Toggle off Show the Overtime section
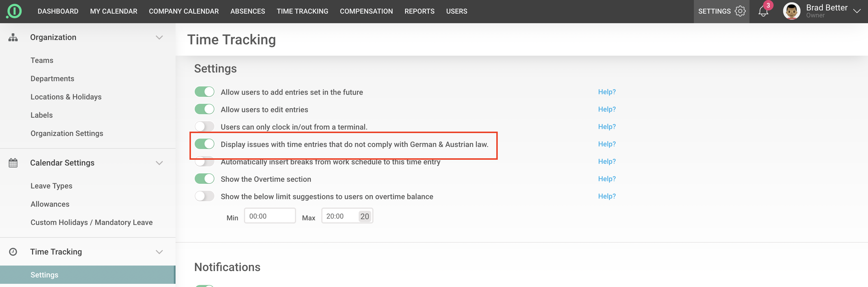 click(x=204, y=179)
